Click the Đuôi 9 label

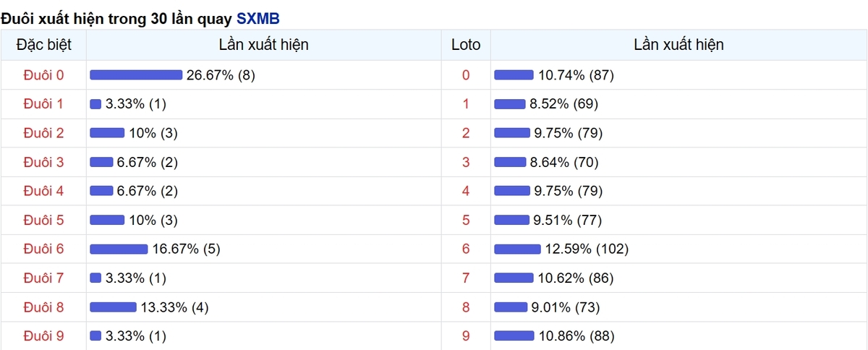43,336
